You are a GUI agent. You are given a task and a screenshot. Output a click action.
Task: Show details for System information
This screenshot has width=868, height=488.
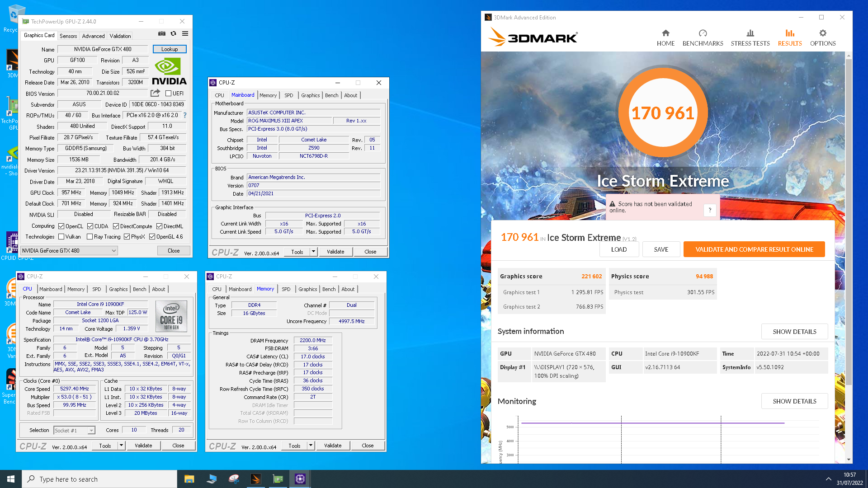(794, 331)
